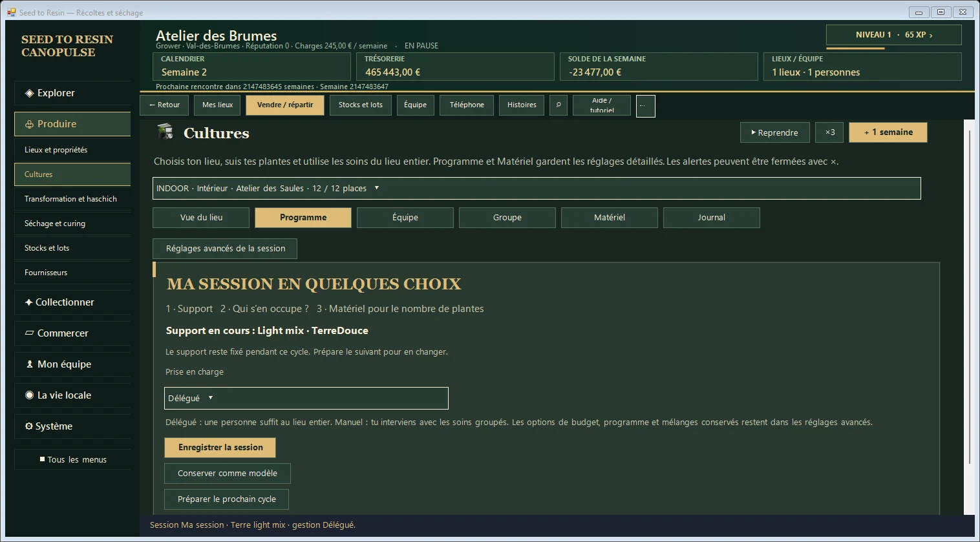Select the Programme tab

(x=303, y=218)
